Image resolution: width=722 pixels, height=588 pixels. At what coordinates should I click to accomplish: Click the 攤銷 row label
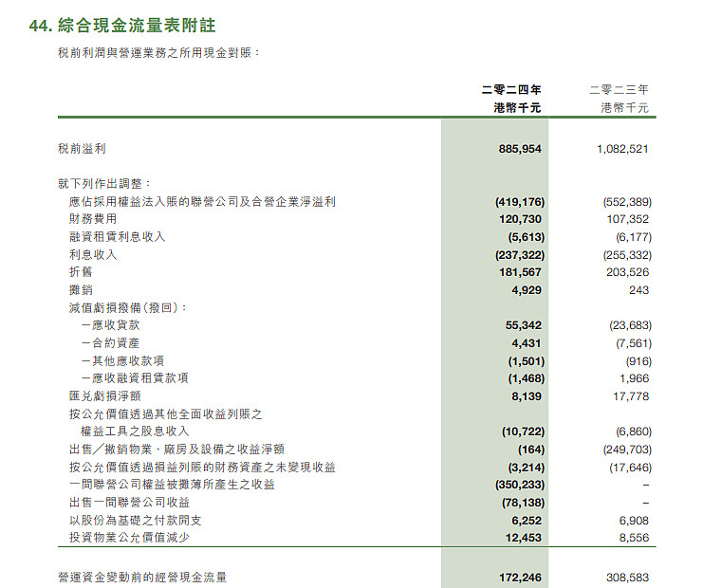pyautogui.click(x=81, y=290)
